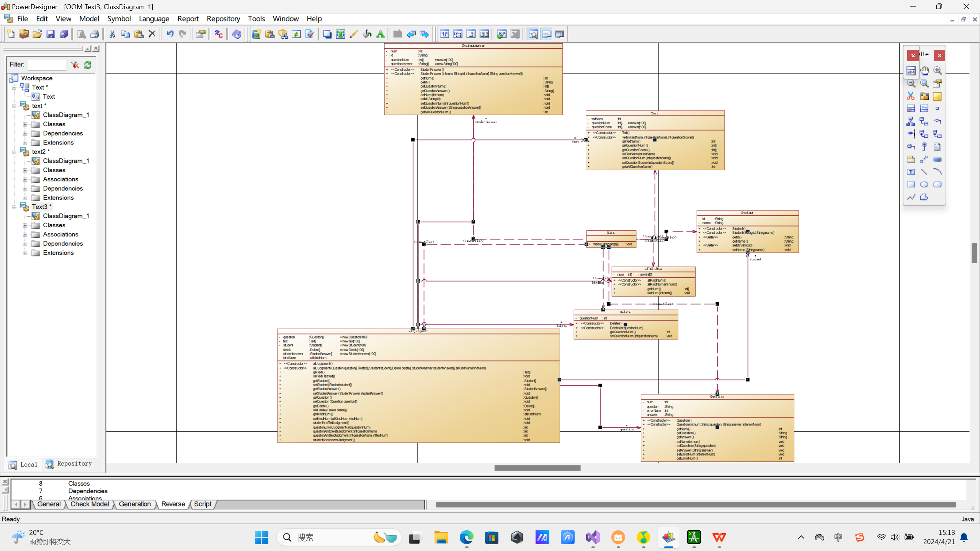Choose the Ellipse shape tool in palette
The height and width of the screenshot is (551, 980).
point(924,184)
